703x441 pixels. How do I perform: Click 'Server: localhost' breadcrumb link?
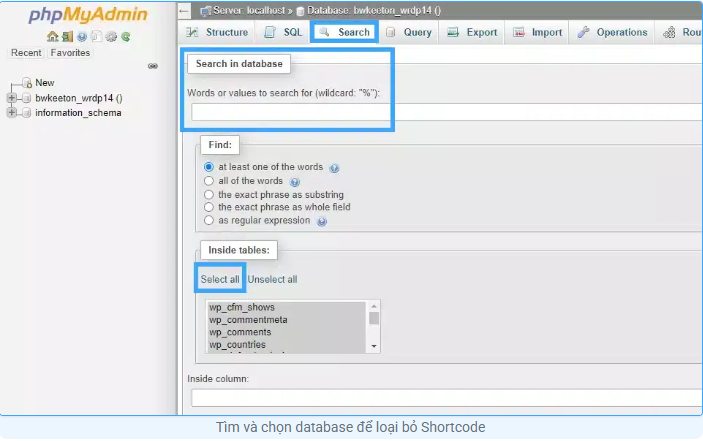point(249,10)
